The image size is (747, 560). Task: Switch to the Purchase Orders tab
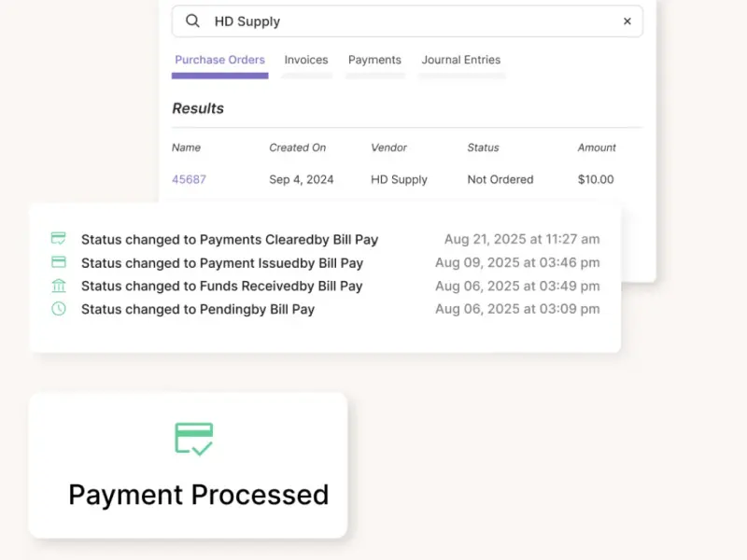coord(219,60)
